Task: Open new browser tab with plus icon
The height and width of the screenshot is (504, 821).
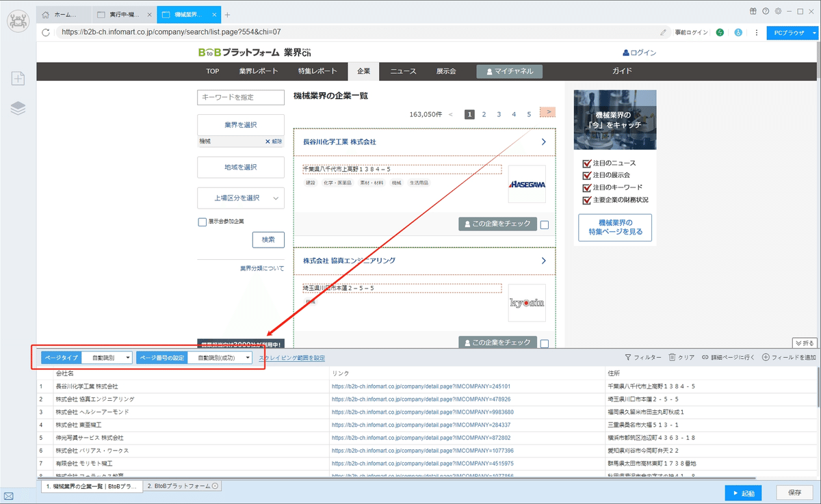Action: [x=228, y=14]
